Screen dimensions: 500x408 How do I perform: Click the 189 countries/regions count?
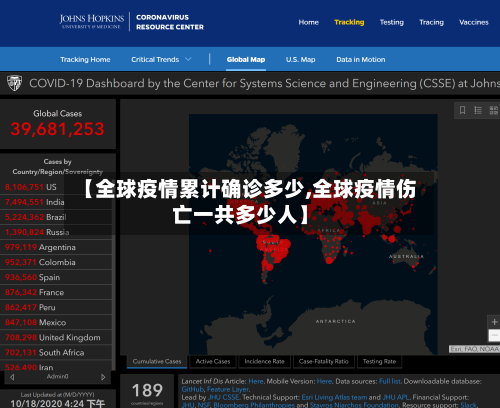tap(147, 391)
